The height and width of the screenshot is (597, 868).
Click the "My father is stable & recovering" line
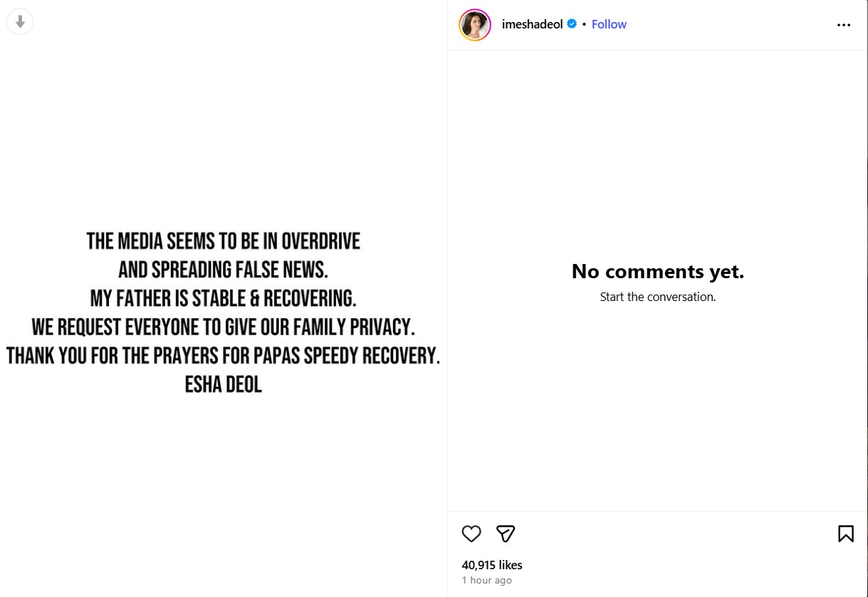pos(224,298)
